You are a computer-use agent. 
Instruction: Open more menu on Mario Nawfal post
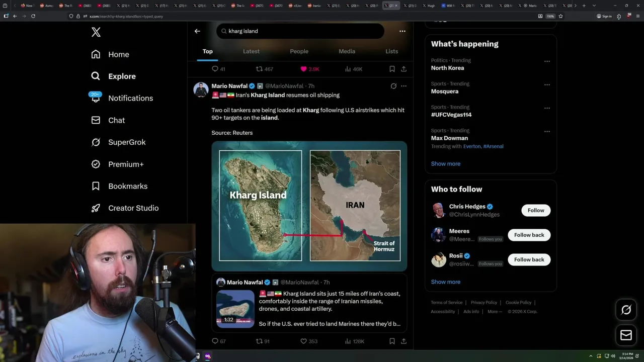click(x=404, y=86)
